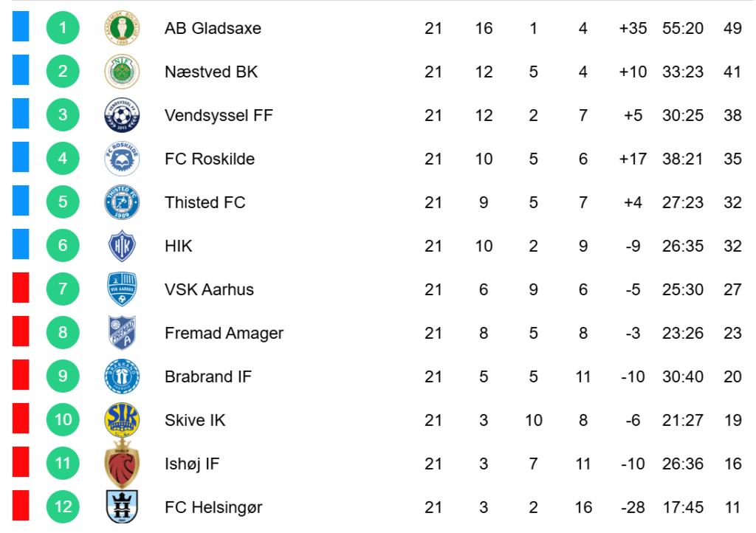Click the Thisted FC club logo
Viewport: 756px width, 533px height.
click(122, 202)
